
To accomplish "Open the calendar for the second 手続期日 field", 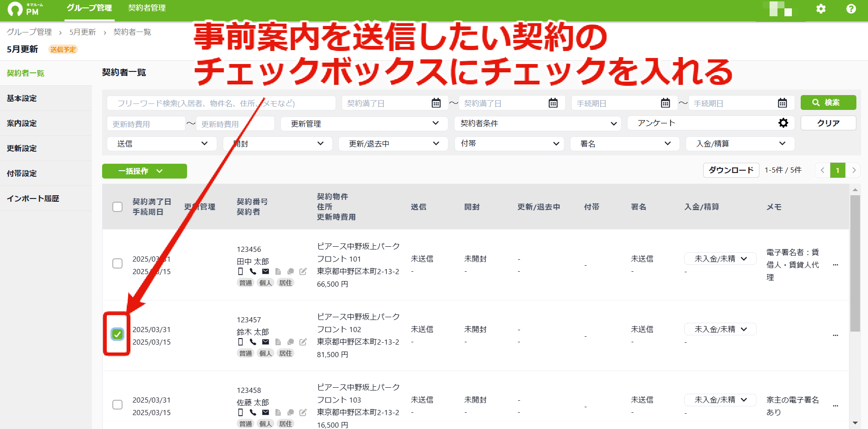I will tap(782, 103).
